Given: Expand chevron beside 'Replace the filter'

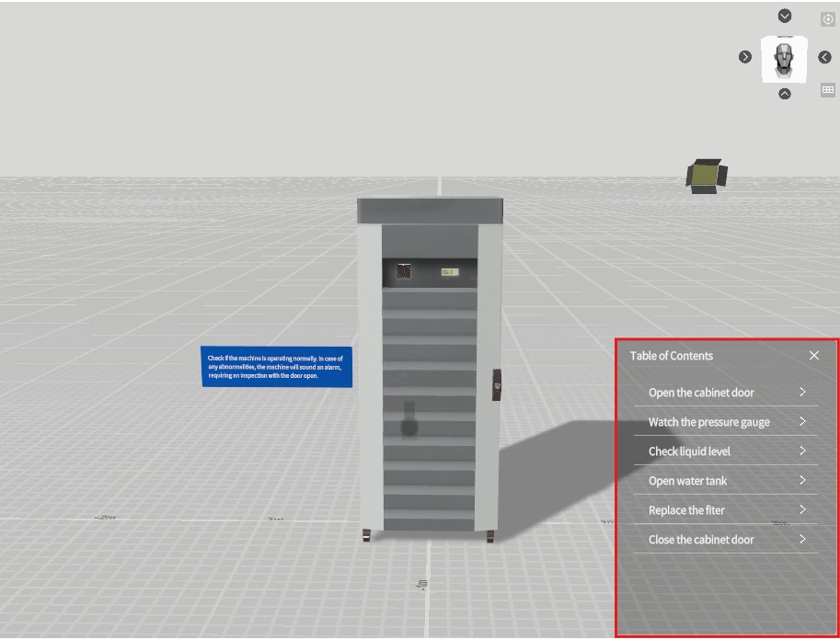Looking at the screenshot, I should pos(802,509).
